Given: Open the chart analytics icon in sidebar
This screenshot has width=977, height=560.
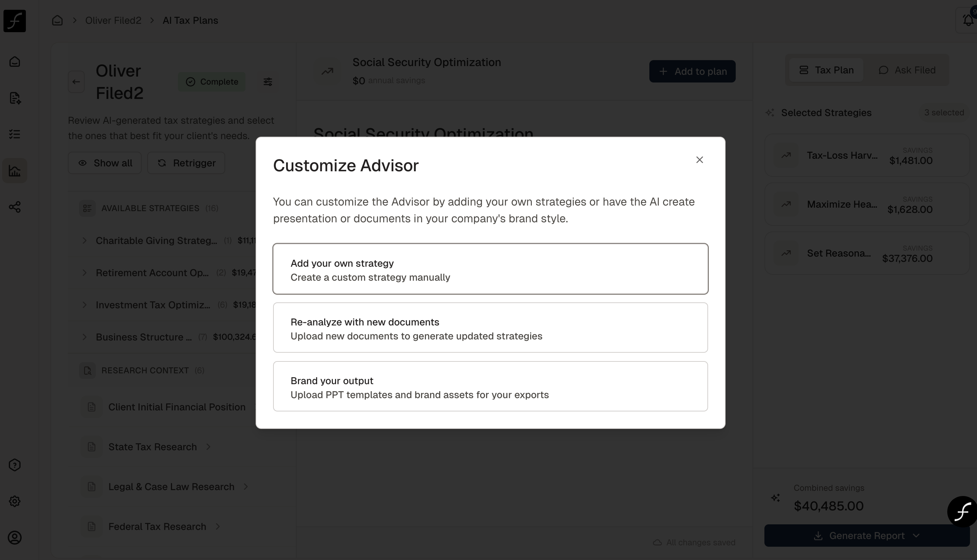Looking at the screenshot, I should click(15, 170).
